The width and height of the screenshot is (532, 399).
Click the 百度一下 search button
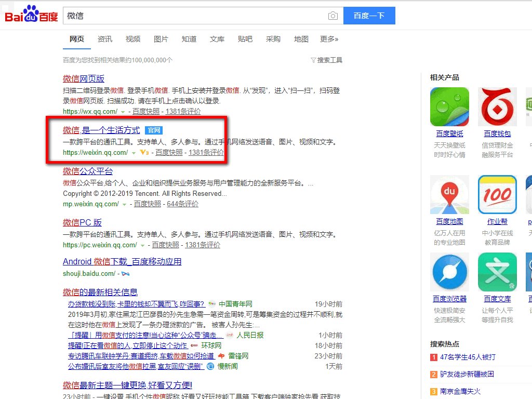(369, 16)
